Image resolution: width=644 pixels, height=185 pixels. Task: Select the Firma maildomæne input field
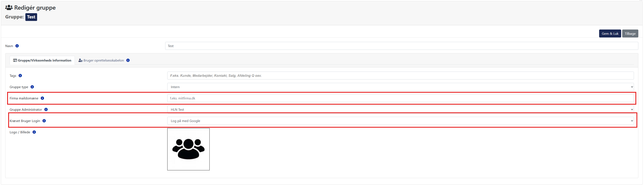pos(400,98)
